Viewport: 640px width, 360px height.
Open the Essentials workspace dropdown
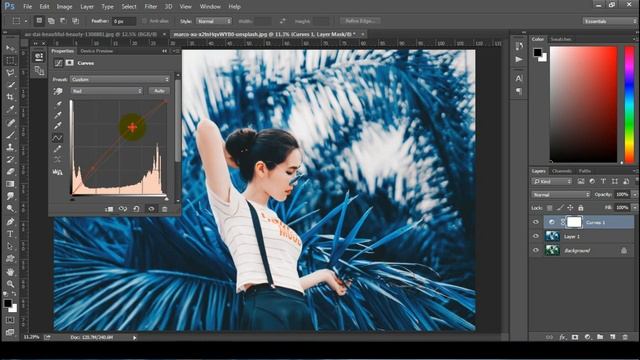coord(609,21)
